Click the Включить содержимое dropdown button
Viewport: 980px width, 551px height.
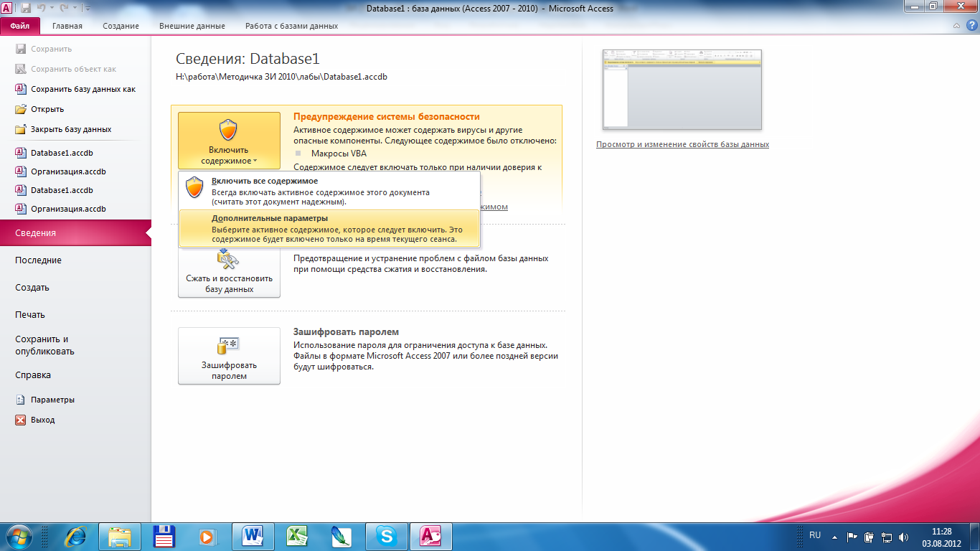click(229, 141)
